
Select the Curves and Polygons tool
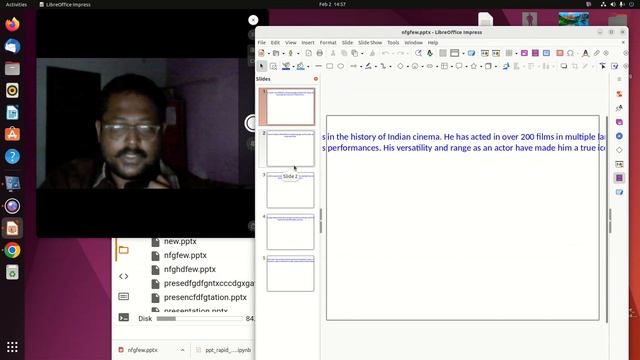click(369, 66)
